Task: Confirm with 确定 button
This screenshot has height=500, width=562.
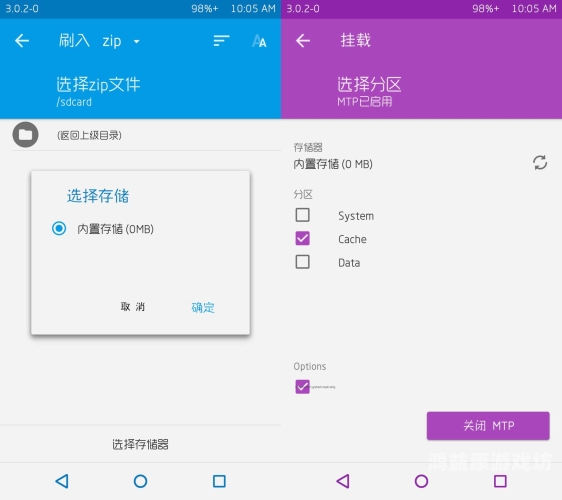Action: [203, 308]
